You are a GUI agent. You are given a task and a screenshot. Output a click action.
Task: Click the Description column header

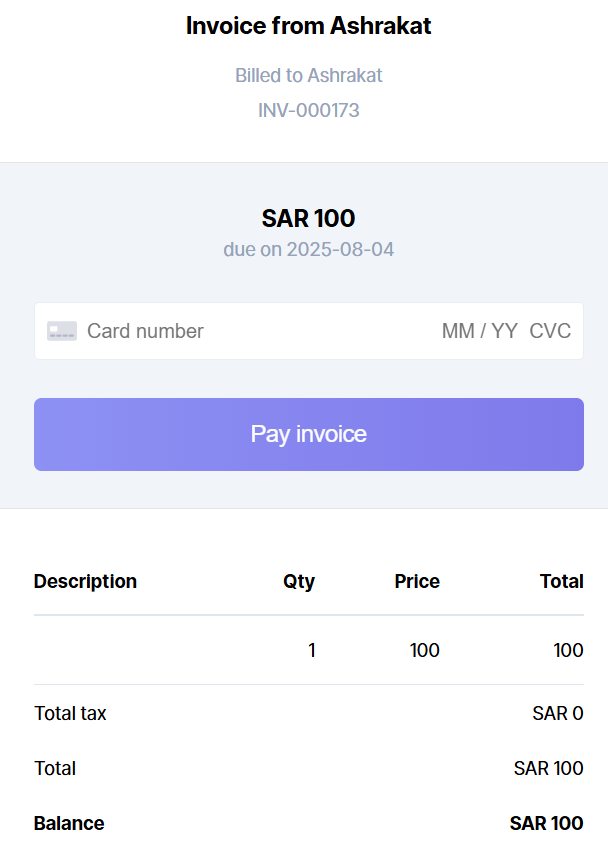click(85, 581)
